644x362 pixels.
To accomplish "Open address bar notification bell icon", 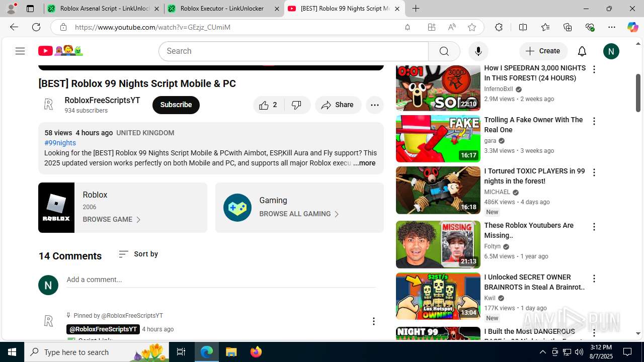I will pyautogui.click(x=408, y=27).
